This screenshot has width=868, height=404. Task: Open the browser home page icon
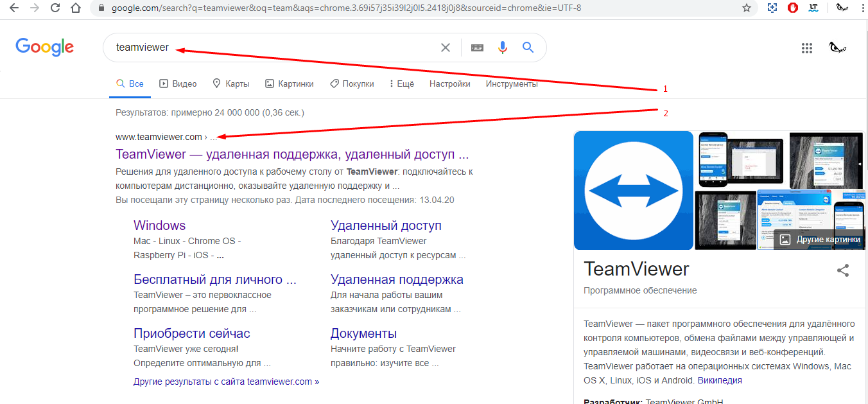76,8
